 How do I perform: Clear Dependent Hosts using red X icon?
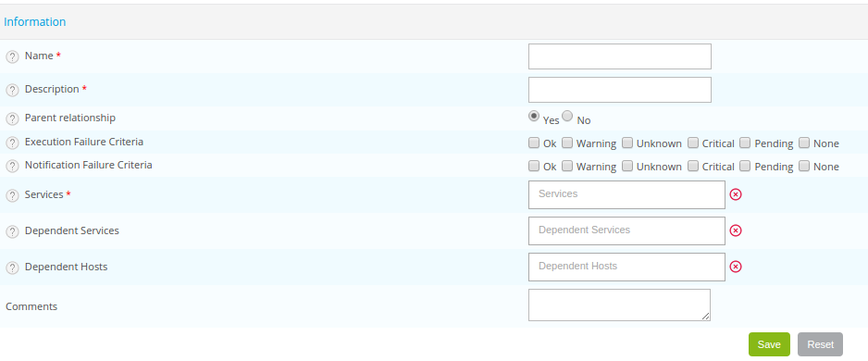pos(735,267)
